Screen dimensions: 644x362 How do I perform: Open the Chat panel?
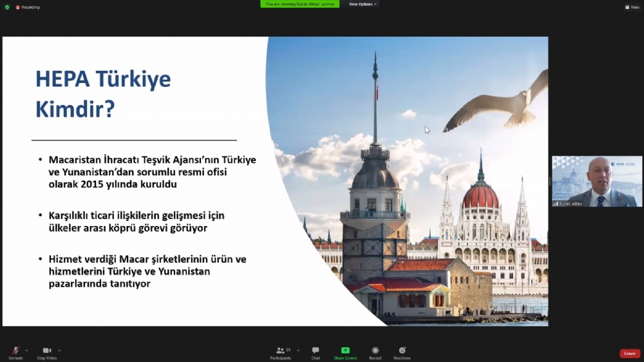(316, 353)
